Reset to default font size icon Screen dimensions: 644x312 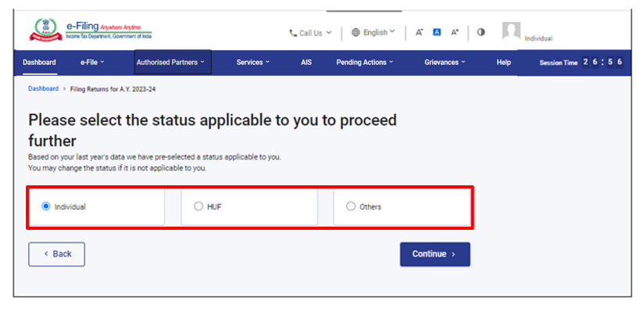[437, 32]
